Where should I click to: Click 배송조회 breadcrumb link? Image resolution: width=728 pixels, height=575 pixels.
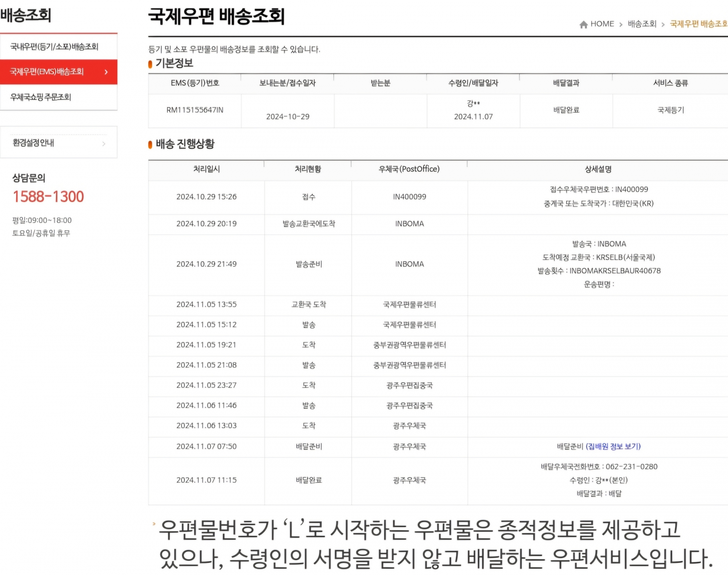coord(642,24)
